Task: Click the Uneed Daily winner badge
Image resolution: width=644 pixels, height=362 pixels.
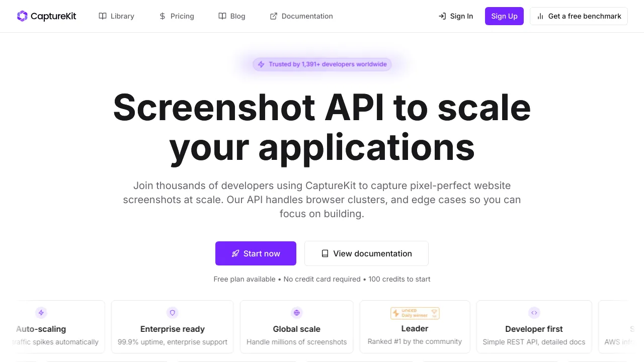Action: point(415,313)
